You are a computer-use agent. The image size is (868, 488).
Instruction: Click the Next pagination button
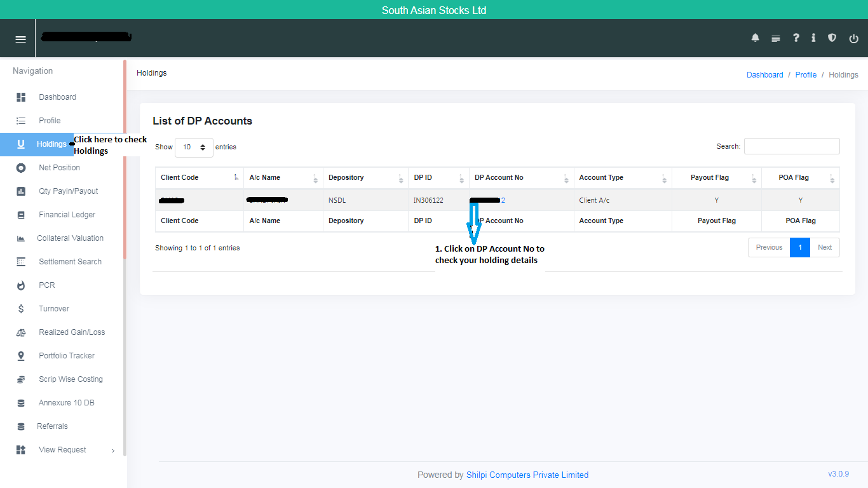click(824, 248)
